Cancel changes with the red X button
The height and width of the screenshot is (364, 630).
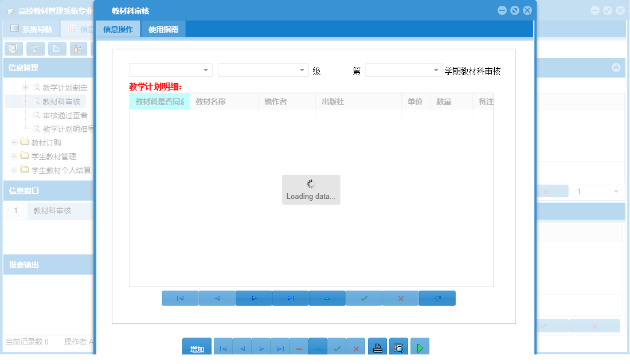click(x=400, y=298)
